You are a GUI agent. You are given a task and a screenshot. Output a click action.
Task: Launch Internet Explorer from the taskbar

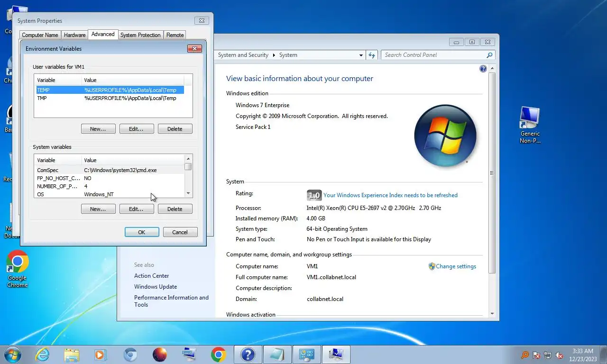[42, 355]
